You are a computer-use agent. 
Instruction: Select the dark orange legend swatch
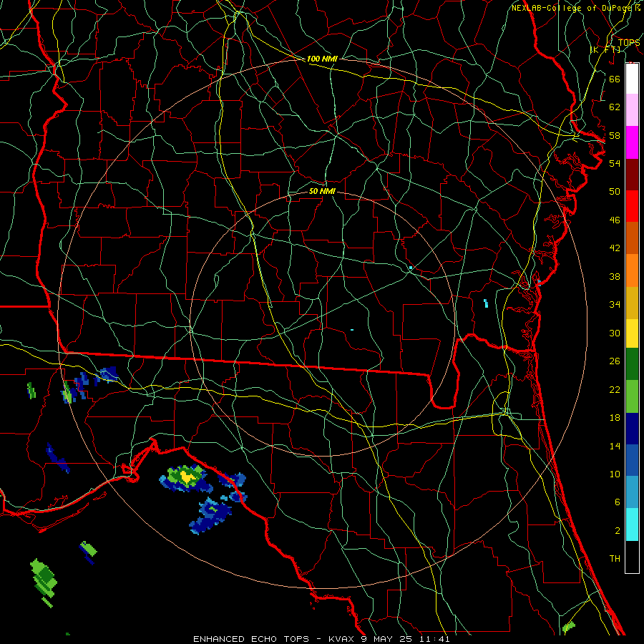(x=632, y=238)
